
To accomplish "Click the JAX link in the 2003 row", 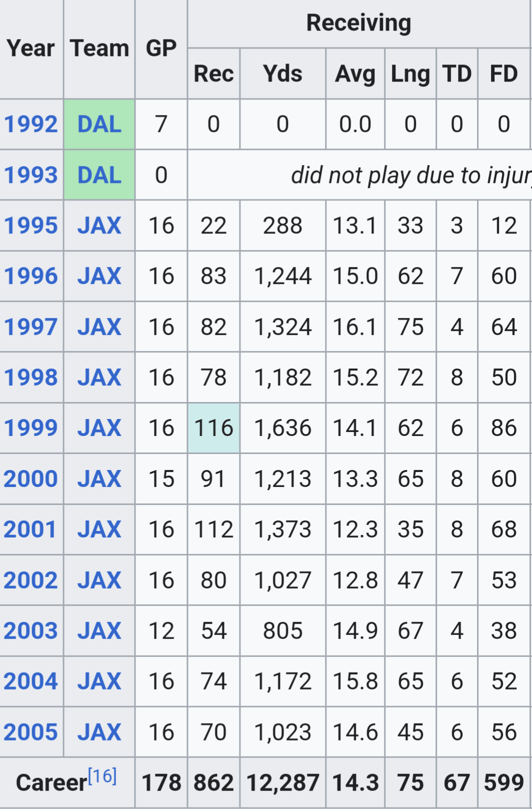I will 99,631.
